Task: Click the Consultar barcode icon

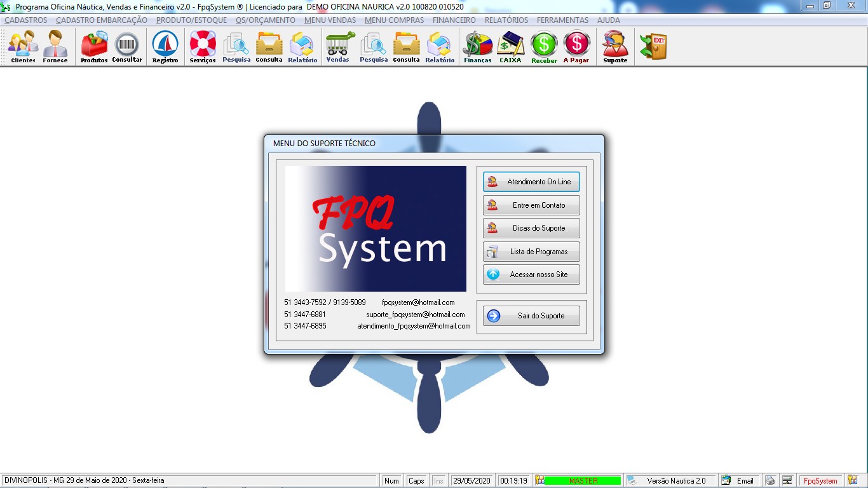Action: click(127, 47)
